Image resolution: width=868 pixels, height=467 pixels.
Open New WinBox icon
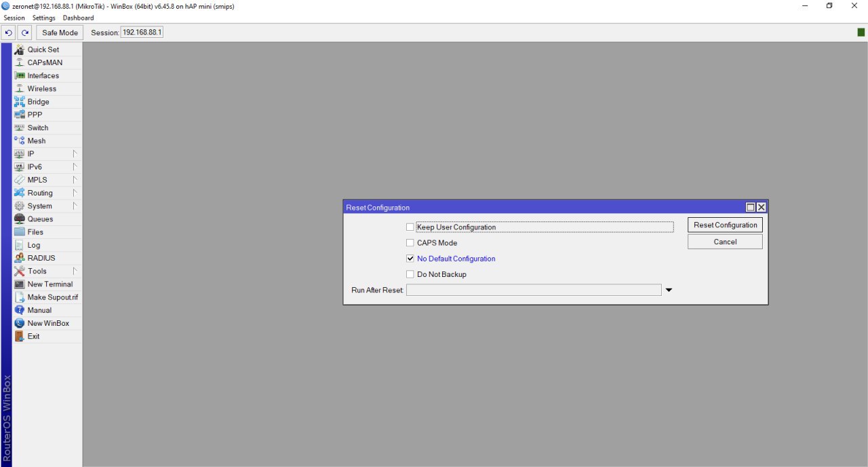[20, 323]
